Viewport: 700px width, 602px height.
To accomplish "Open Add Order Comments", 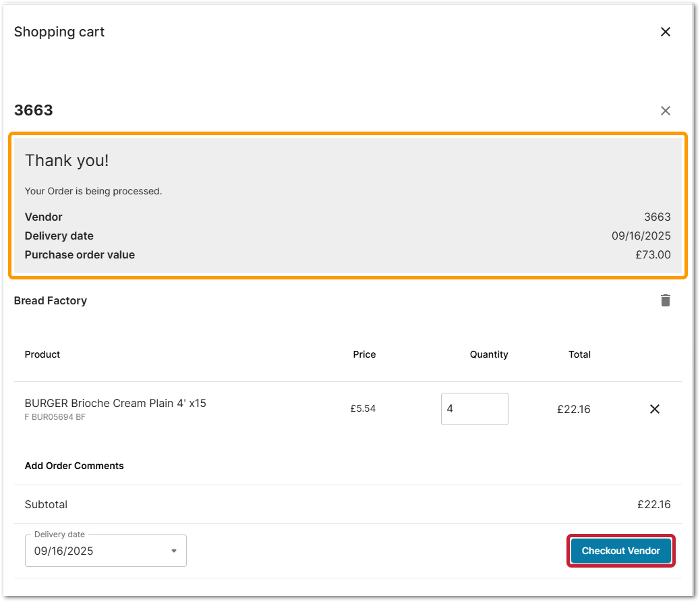I will tap(74, 466).
